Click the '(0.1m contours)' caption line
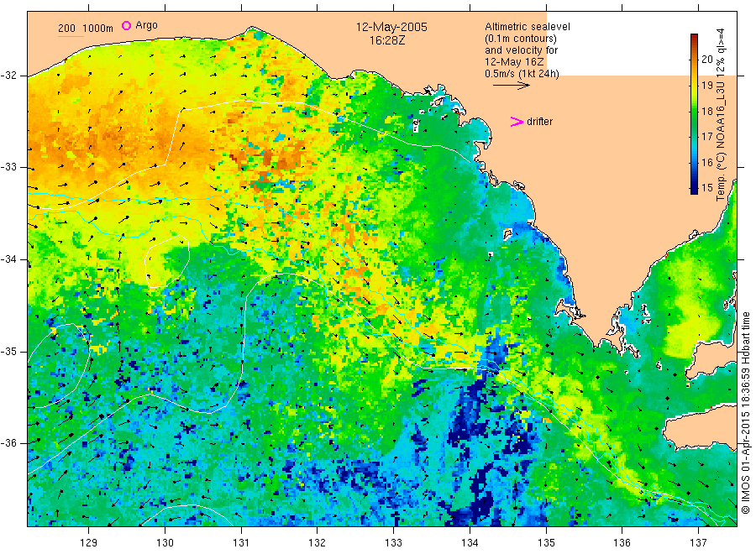Image resolution: width=756 pixels, height=554 pixels. (x=521, y=39)
